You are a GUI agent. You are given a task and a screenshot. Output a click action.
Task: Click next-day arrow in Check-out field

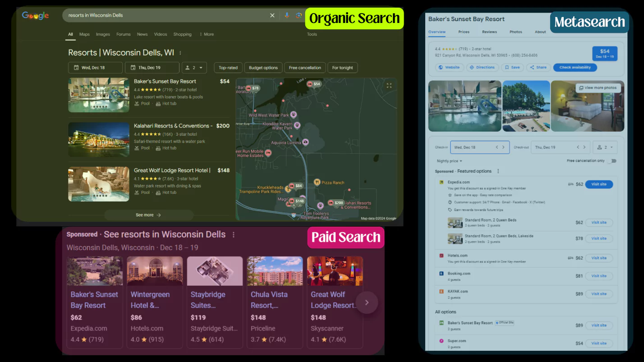[x=584, y=147]
